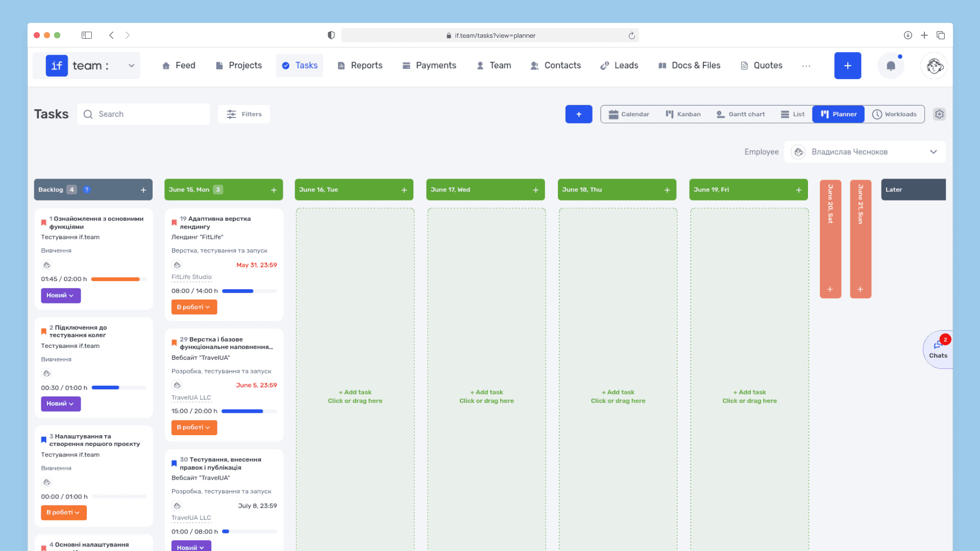Add a task to the June 21, Sun column
The width and height of the screenshot is (980, 551).
(x=860, y=289)
